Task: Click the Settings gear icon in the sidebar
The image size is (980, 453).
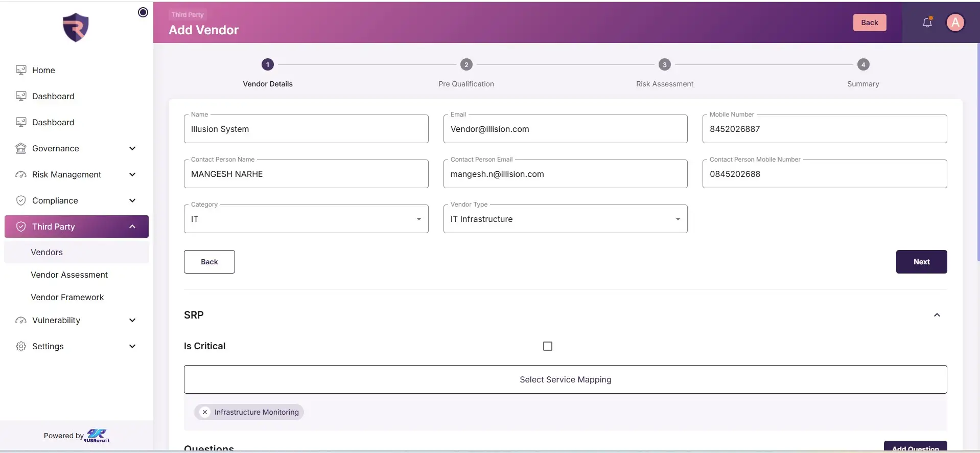Action: [21, 346]
